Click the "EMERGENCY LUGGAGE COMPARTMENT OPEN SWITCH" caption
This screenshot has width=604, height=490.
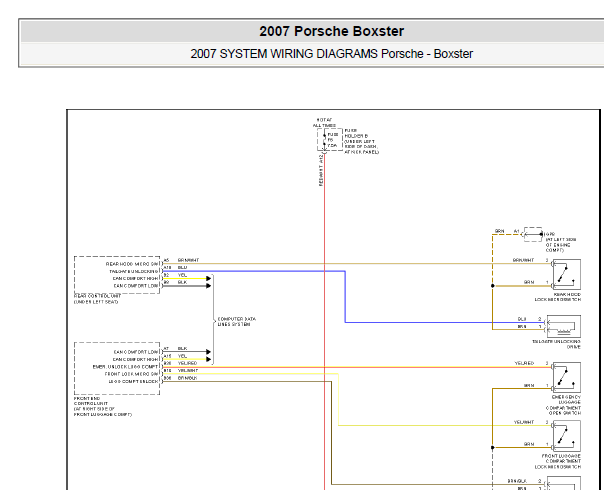coord(563,405)
